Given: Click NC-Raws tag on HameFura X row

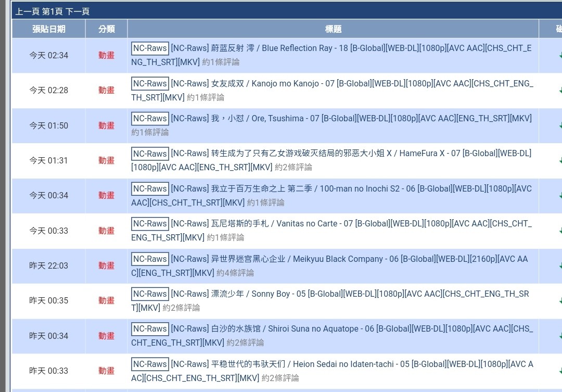Looking at the screenshot, I should (x=150, y=154).
